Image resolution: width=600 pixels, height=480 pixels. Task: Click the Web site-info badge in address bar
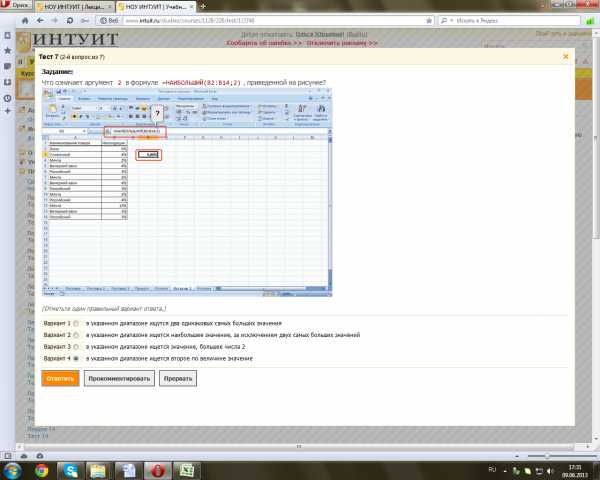(x=109, y=21)
